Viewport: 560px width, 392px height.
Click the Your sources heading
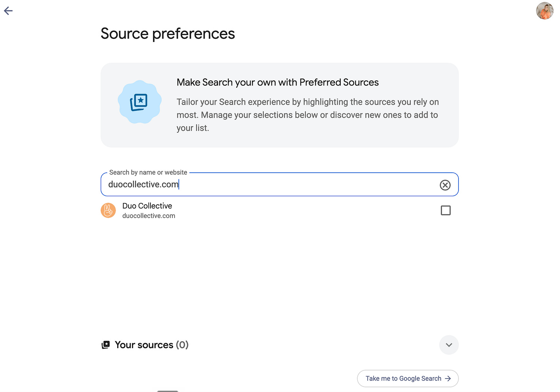click(144, 345)
